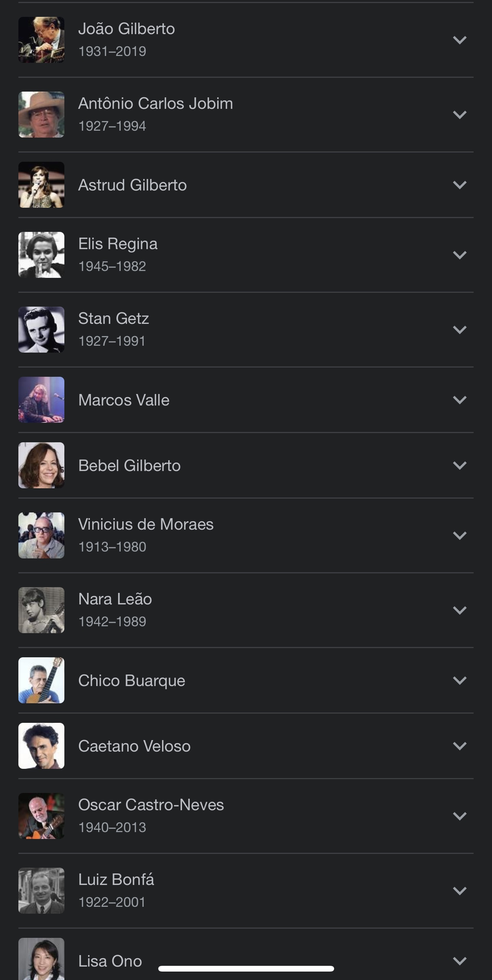Tap the Bebel Gilberto portrait thumbnail

[41, 465]
